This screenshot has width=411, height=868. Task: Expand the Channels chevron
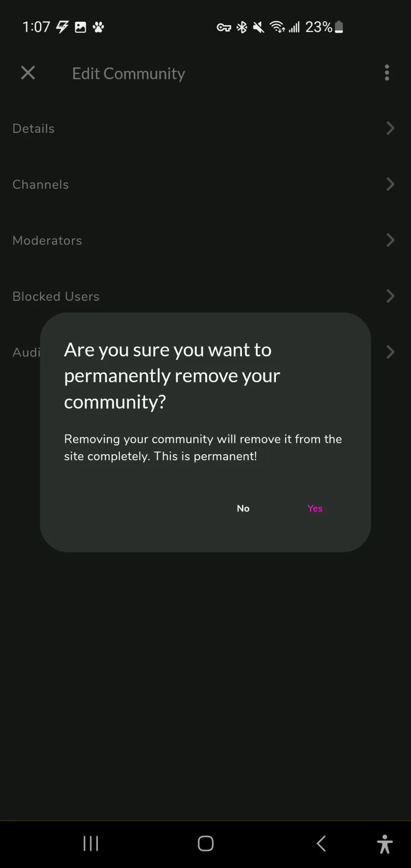pyautogui.click(x=390, y=184)
